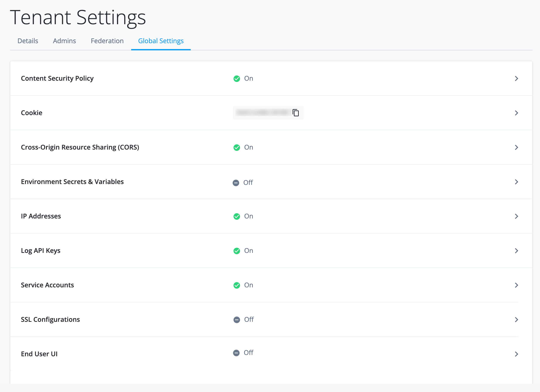Click the Off status icon for End User UI
Viewport: 540px width, 392px height.
click(x=236, y=353)
